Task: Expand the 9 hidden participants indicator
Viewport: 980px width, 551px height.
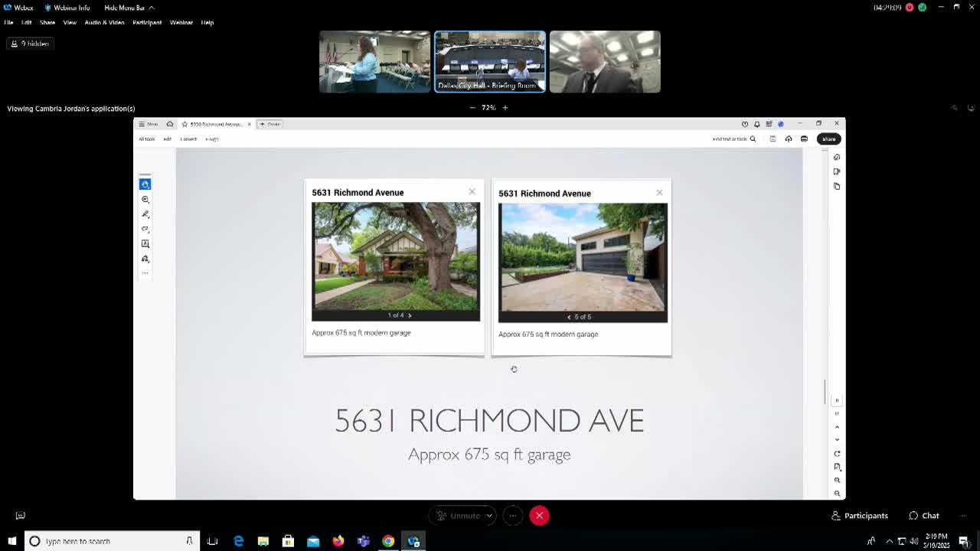Action: (x=30, y=44)
